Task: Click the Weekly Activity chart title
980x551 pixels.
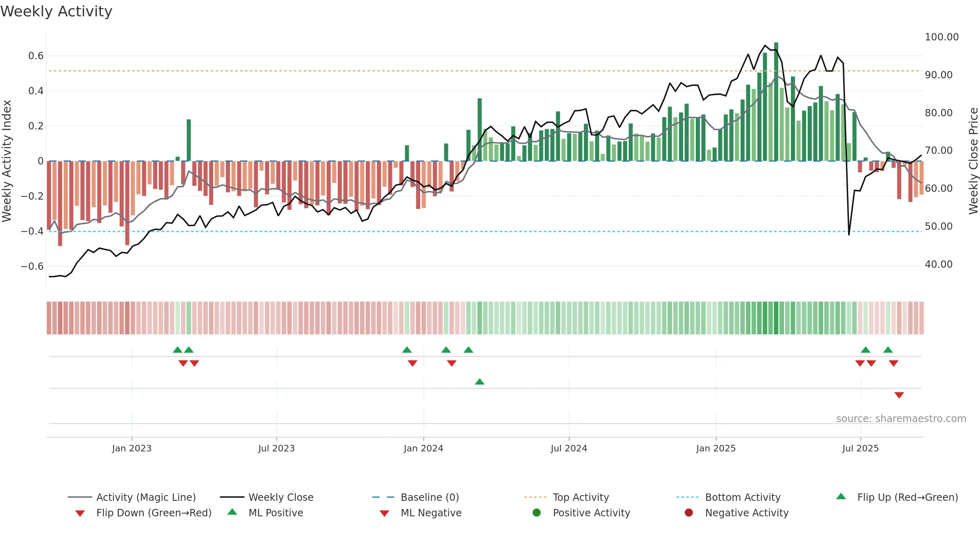Action: click(x=56, y=11)
